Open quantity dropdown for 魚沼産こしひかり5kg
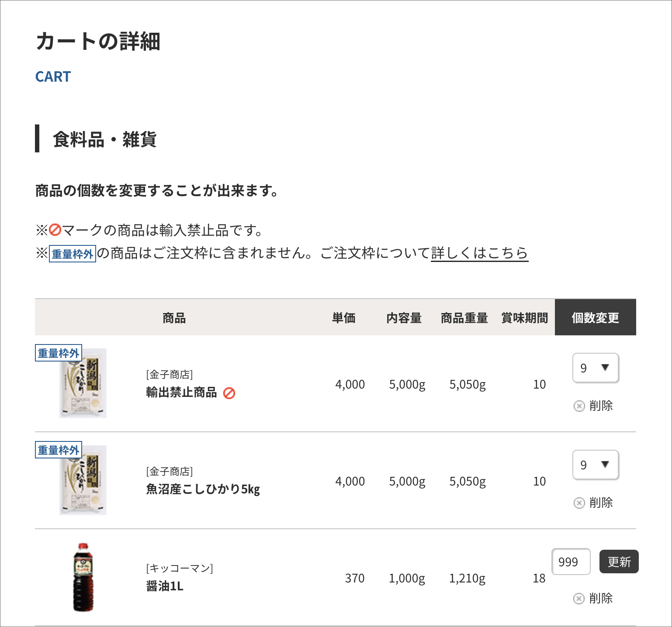Image resolution: width=672 pixels, height=627 pixels. (x=595, y=465)
